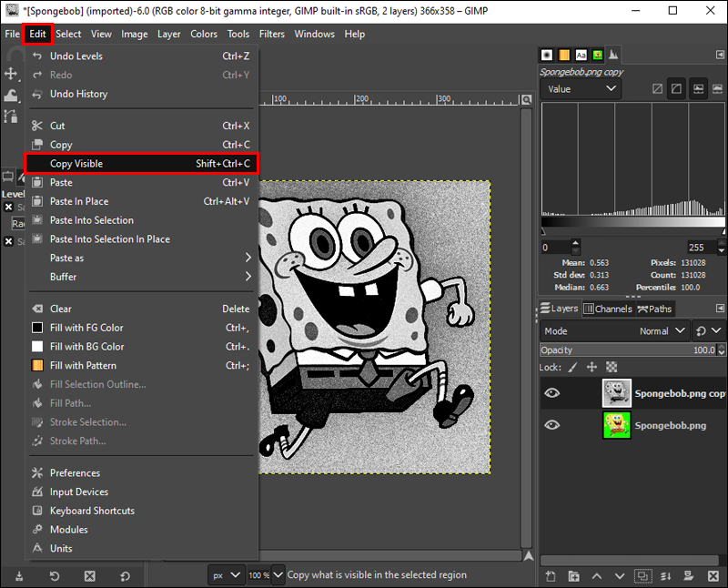Click the lock position icon

click(591, 367)
